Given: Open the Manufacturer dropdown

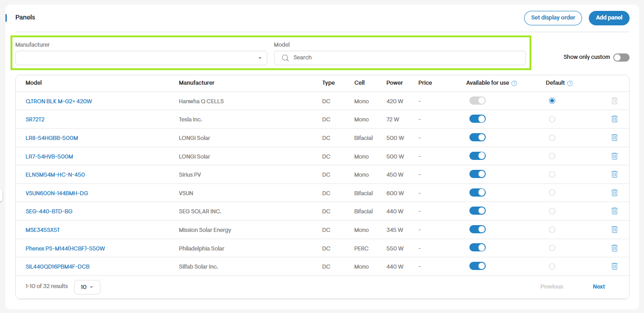Looking at the screenshot, I should [x=141, y=58].
